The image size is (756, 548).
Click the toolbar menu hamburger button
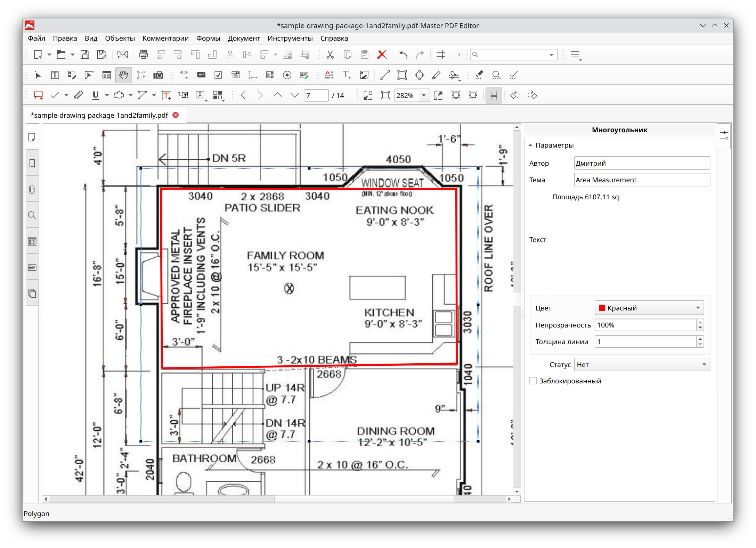click(x=576, y=55)
